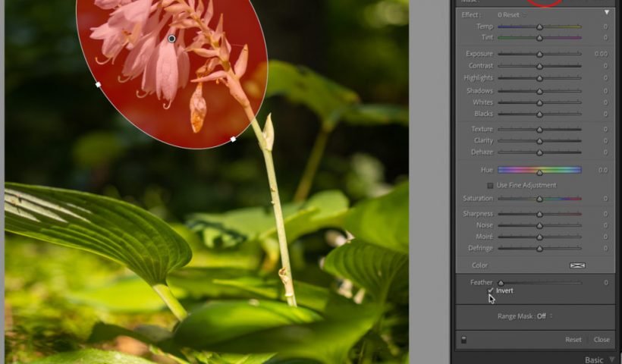The height and width of the screenshot is (364, 622).
Task: Click the Clarity slider handle
Action: [x=539, y=141]
